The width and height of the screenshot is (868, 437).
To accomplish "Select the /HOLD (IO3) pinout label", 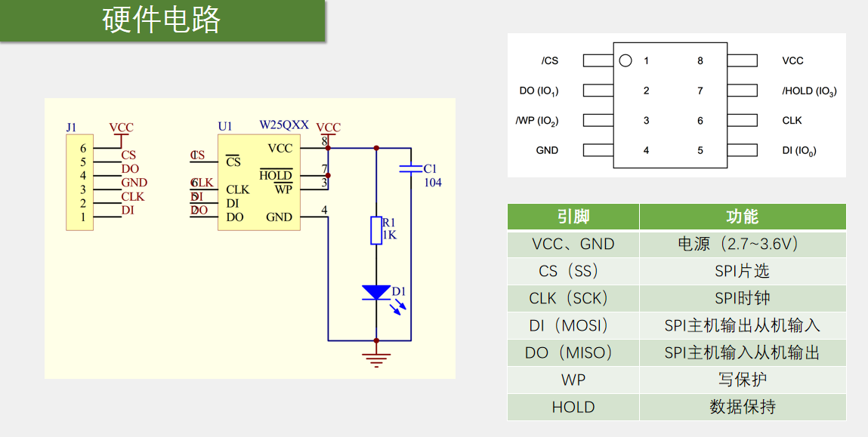I will tap(809, 91).
